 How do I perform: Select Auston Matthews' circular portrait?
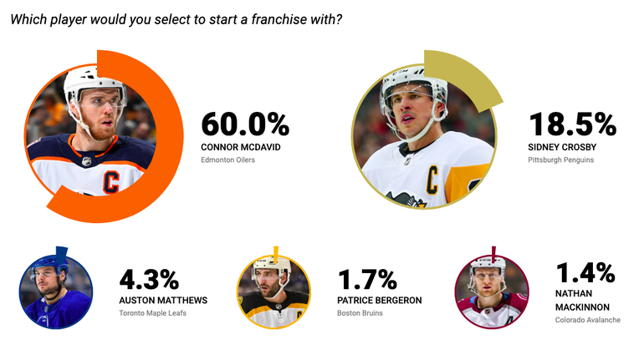pos(56,292)
